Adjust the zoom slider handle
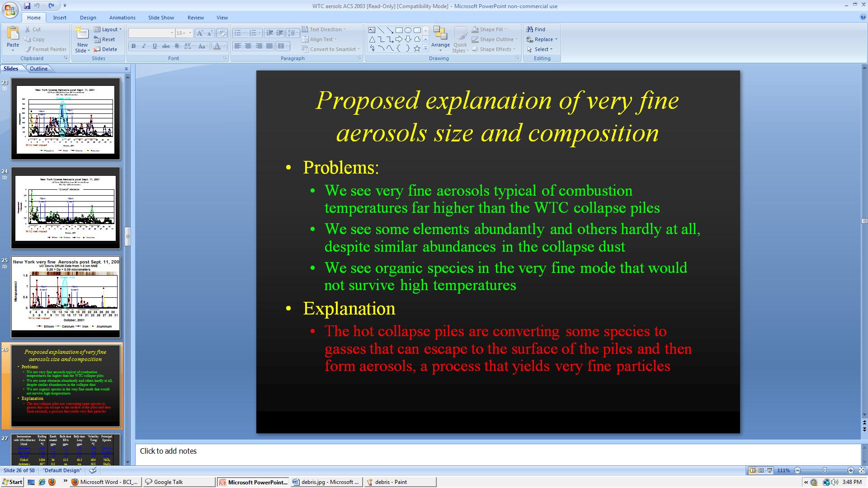Screen dimensions: 868x488 click(824, 470)
